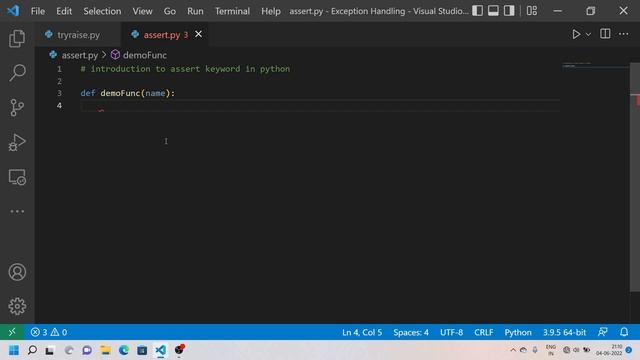Open the Source Control view
Screen dimensions: 640x360
pos(17,108)
